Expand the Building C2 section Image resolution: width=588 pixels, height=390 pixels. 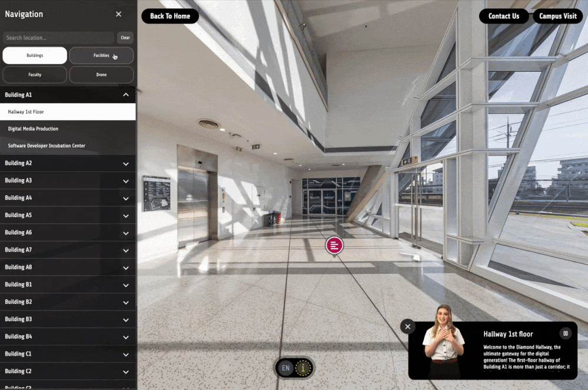point(68,371)
